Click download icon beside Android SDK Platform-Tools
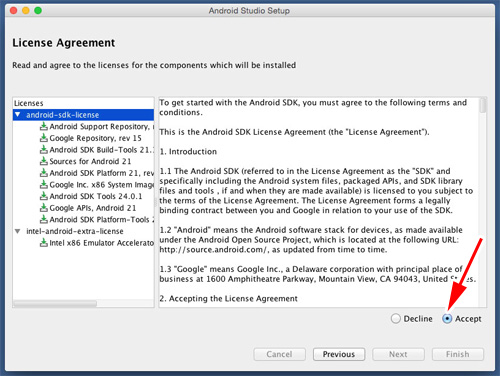This screenshot has height=376, width=500. pyautogui.click(x=44, y=220)
